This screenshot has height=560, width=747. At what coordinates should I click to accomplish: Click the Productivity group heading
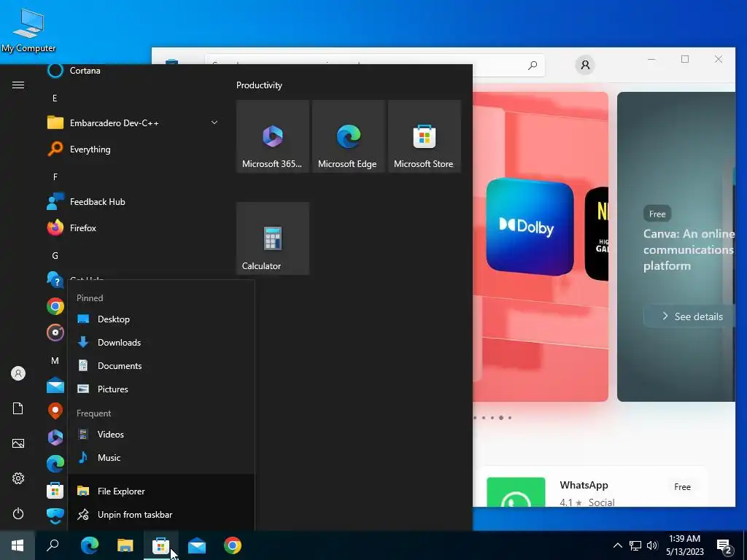259,85
